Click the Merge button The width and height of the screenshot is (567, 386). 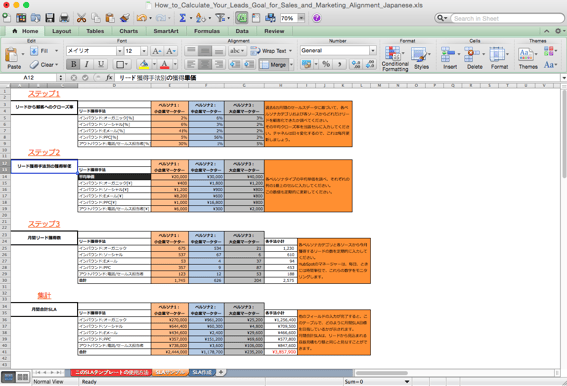tap(273, 65)
